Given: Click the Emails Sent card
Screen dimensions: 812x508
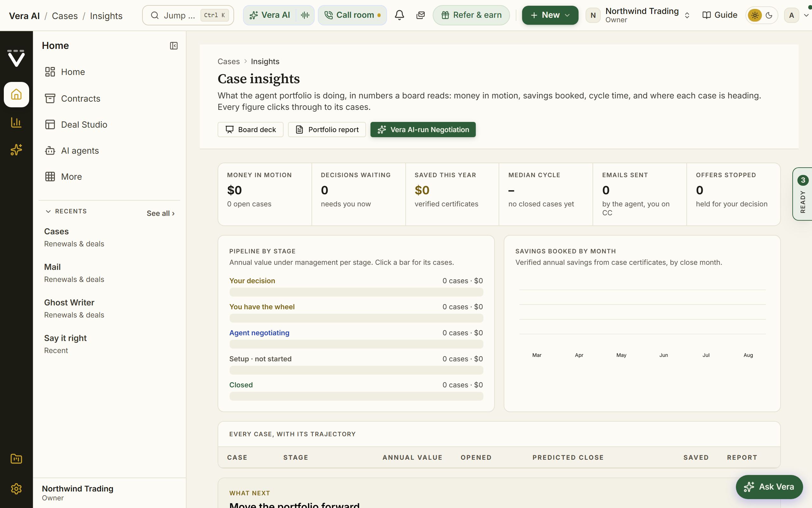Looking at the screenshot, I should pyautogui.click(x=639, y=194).
